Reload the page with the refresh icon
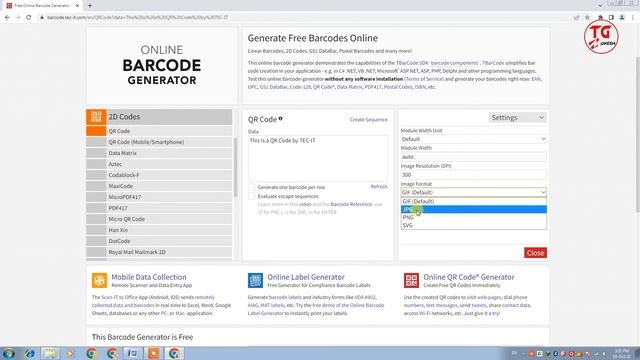The image size is (640, 360). 29,18
